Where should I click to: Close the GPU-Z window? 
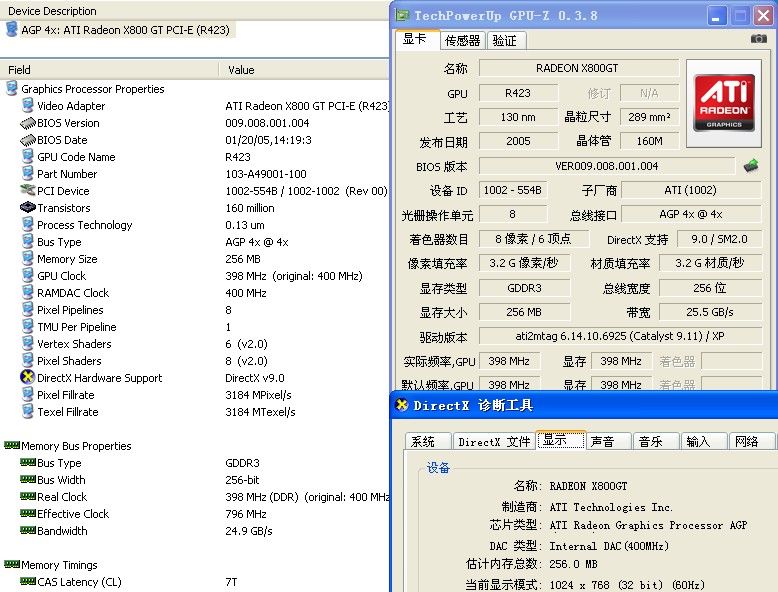(764, 16)
